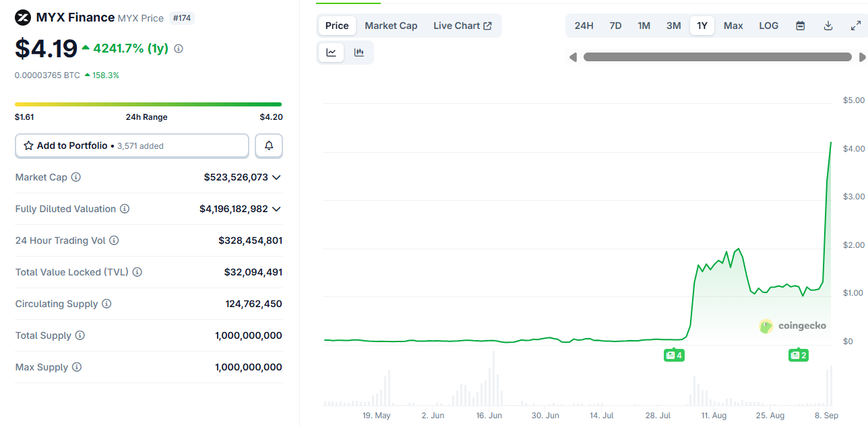868x427 pixels.
Task: Click the star in Add to Portfolio
Action: (28, 145)
